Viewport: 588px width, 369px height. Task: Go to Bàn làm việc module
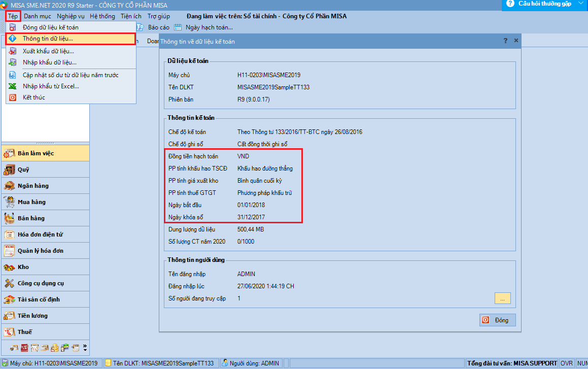[45, 153]
